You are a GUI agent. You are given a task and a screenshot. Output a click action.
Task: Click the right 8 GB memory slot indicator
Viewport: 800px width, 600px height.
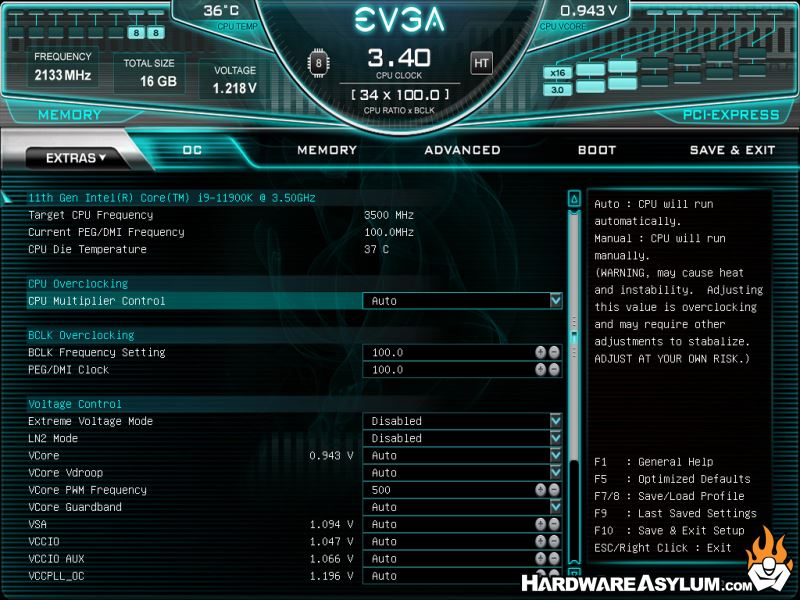pos(156,33)
